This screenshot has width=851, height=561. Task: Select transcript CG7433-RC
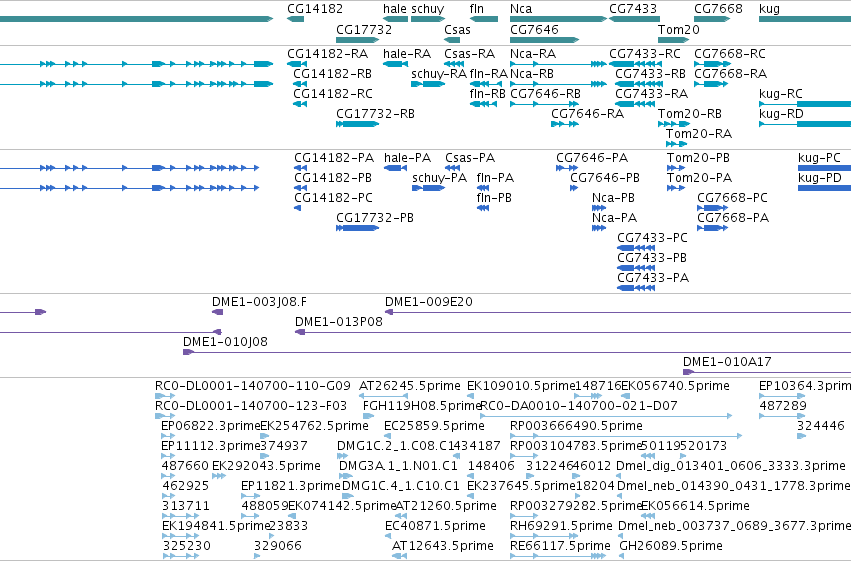[645, 54]
